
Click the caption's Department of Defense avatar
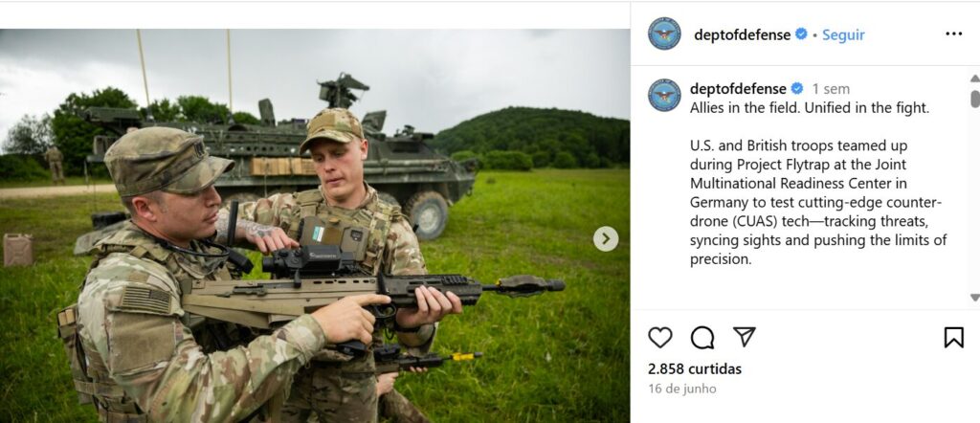click(664, 95)
